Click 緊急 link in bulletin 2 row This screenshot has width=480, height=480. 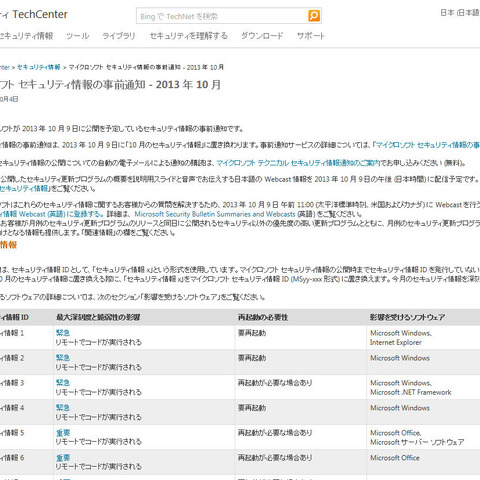(63, 358)
